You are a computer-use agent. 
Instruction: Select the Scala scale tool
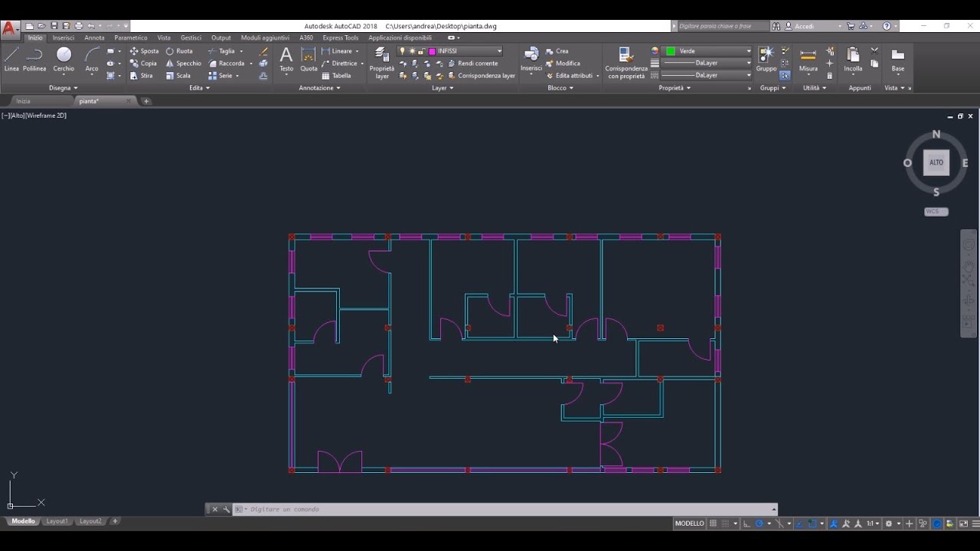coord(178,76)
